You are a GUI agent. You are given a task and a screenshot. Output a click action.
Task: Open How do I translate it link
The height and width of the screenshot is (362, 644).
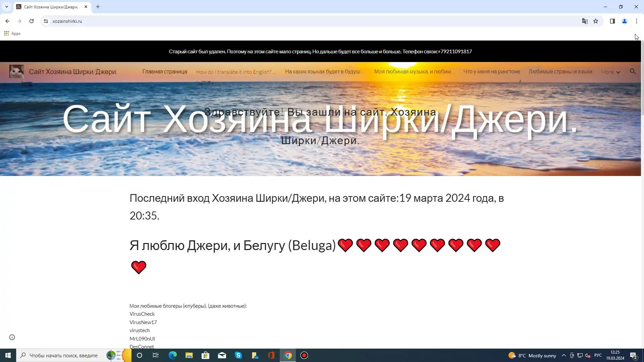(x=236, y=72)
